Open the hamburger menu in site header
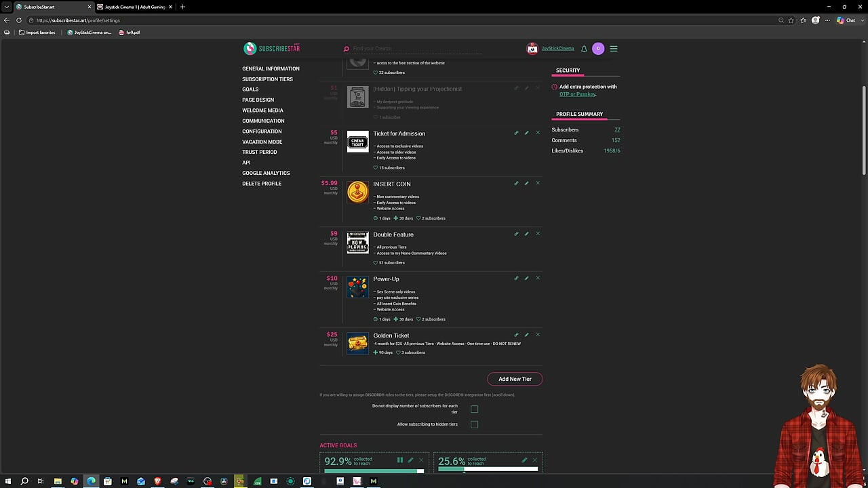The width and height of the screenshot is (868, 488). click(614, 49)
